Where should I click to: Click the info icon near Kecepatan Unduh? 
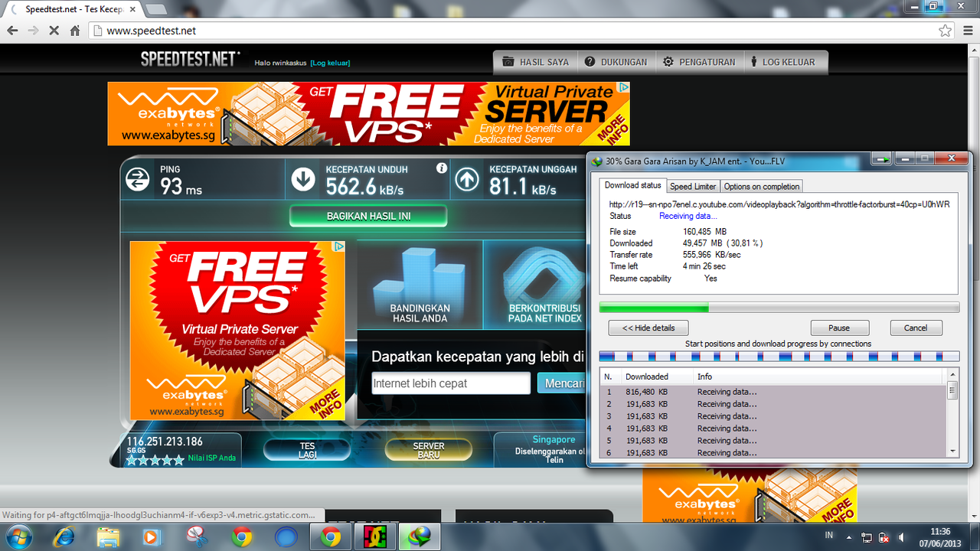click(x=441, y=168)
